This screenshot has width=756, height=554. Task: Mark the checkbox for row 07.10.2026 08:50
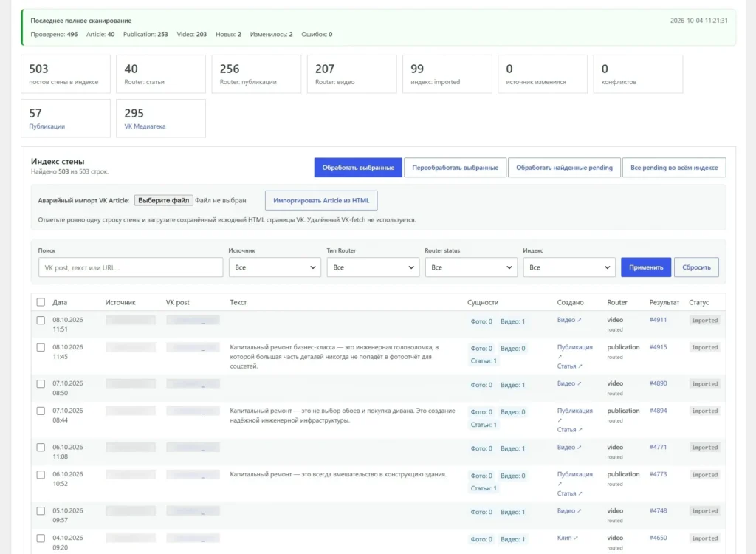coord(41,383)
